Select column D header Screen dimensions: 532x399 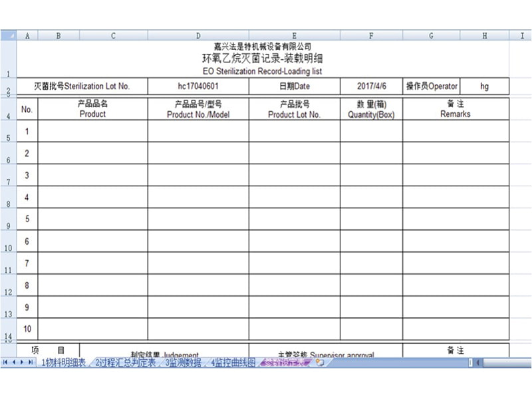(198, 36)
